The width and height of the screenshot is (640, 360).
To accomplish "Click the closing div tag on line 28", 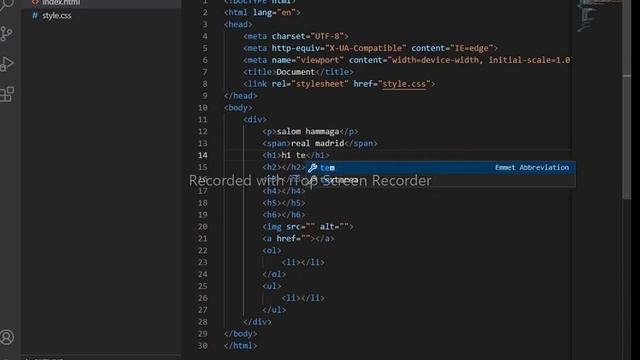I will 257,322.
